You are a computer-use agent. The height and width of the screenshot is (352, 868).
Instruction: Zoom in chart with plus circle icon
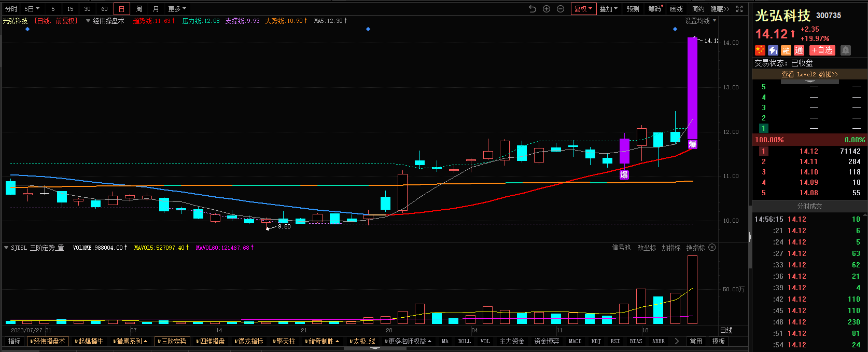[547, 9]
